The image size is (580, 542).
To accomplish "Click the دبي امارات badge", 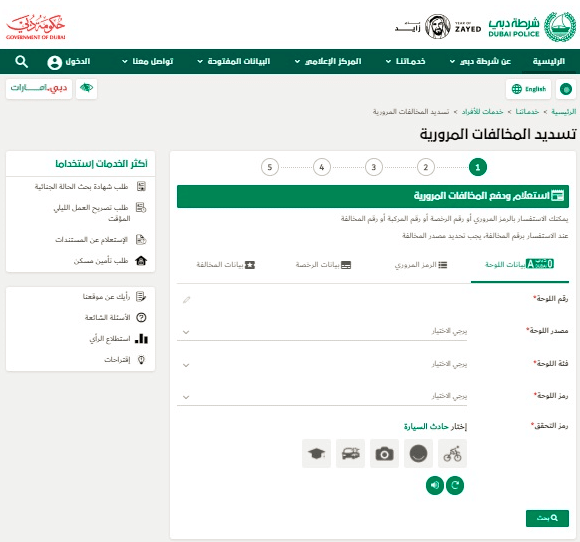I will [39, 88].
